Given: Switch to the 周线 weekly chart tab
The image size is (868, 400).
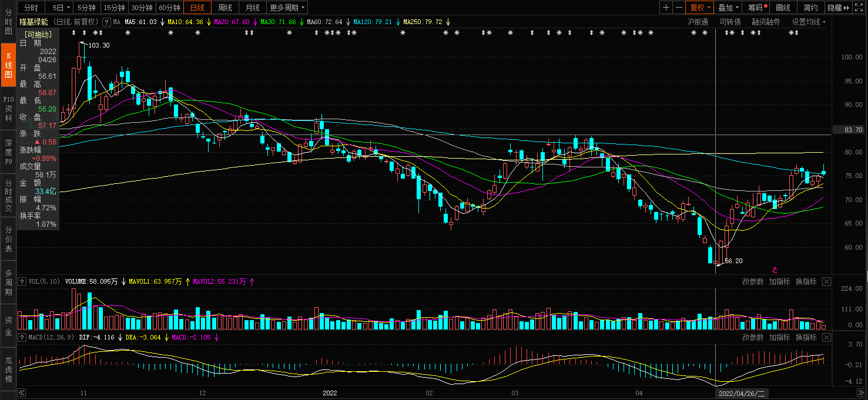Looking at the screenshot, I should click(x=225, y=8).
